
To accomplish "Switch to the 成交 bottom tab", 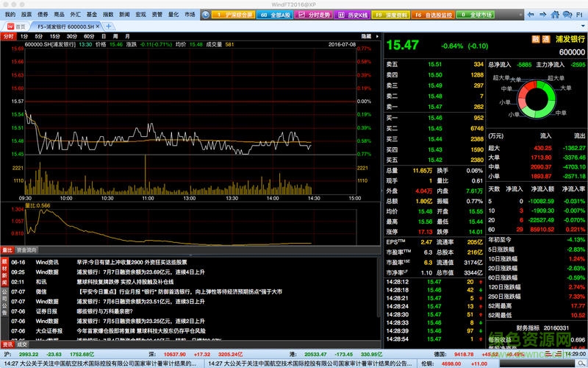I will pos(22,344).
